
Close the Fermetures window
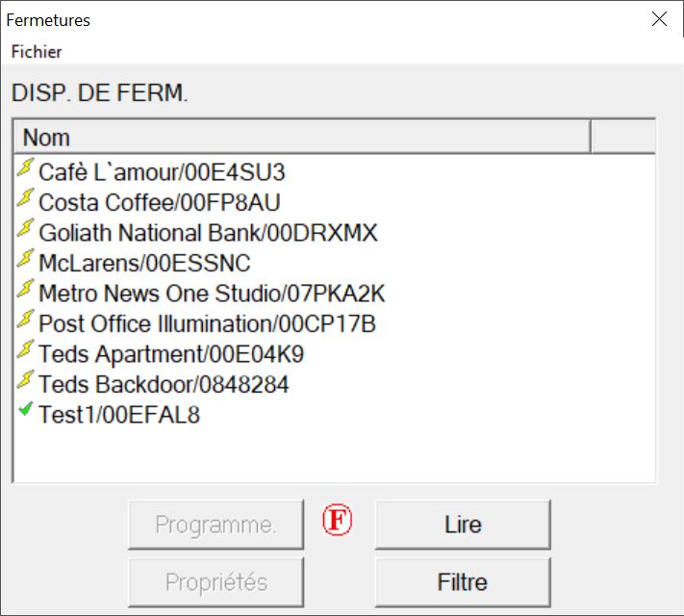click(659, 19)
